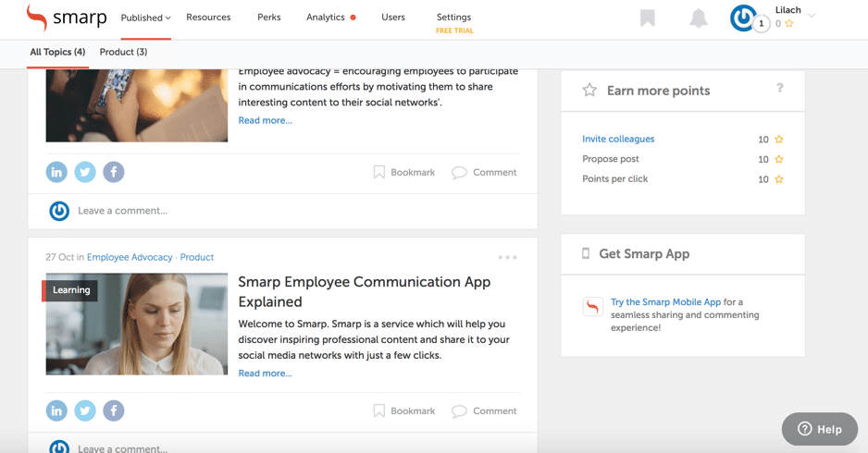868x453 pixels.
Task: Switch to the Product (3) tab
Action: point(123,52)
